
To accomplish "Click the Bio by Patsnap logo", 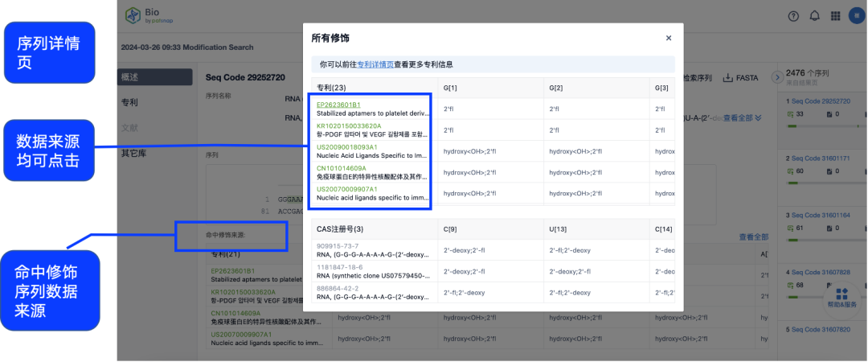I will pos(143,16).
